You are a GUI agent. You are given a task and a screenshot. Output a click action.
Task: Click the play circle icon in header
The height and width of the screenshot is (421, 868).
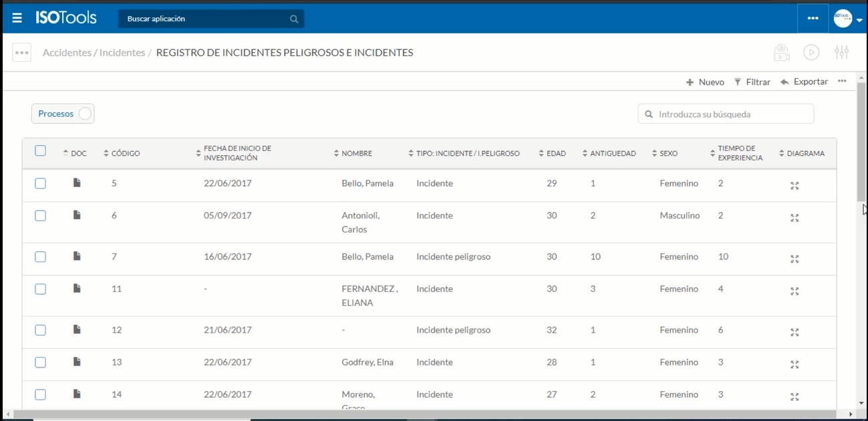[x=811, y=52]
